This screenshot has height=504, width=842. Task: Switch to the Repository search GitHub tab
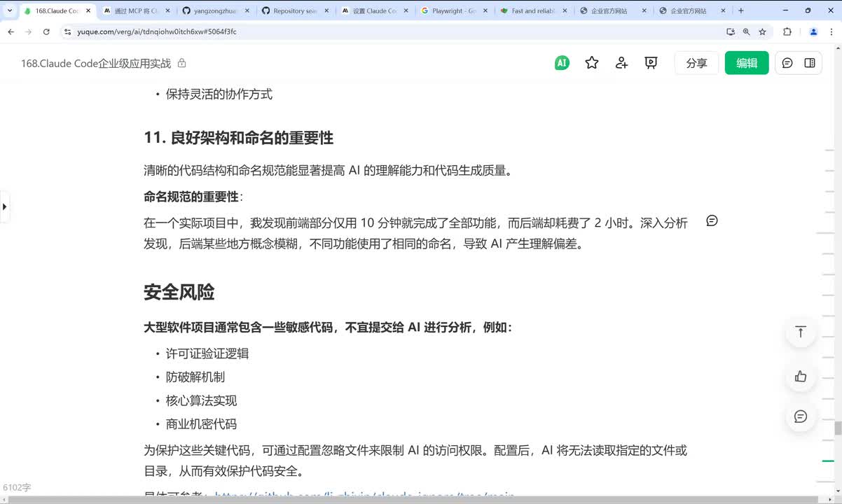[295, 10]
